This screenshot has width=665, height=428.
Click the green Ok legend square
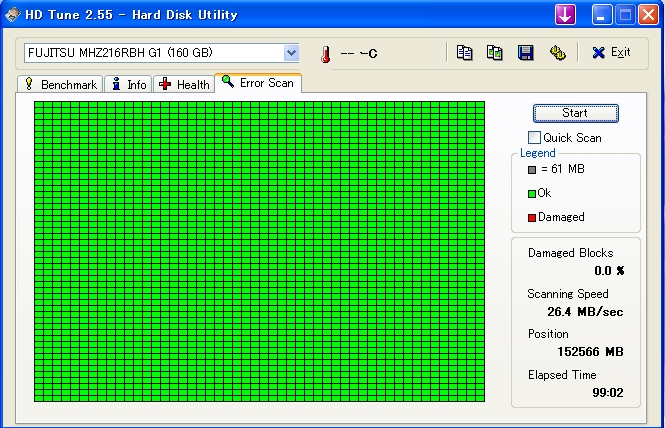532,194
